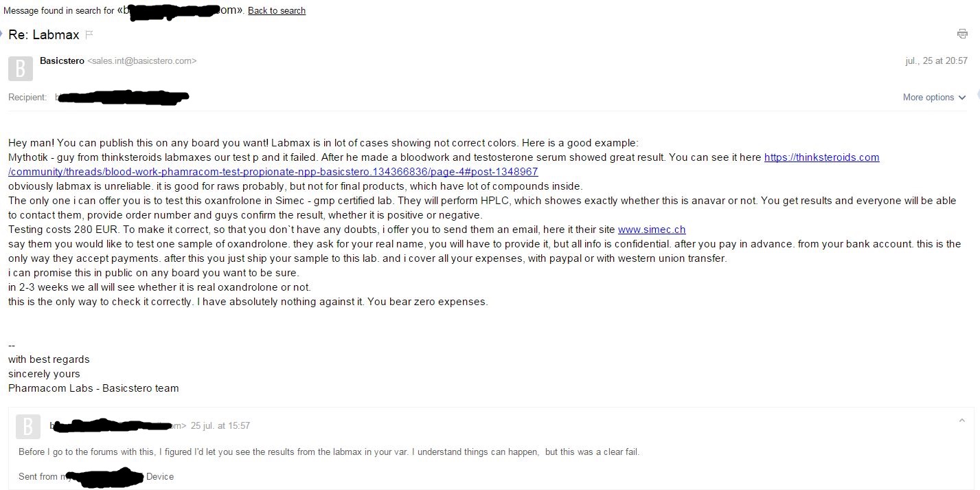
Task: Click the quoted message's B avatar
Action: 27,426
